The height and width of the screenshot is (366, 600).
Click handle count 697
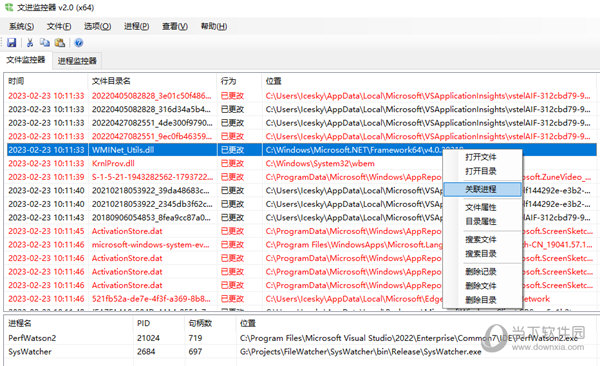pyautogui.click(x=195, y=351)
